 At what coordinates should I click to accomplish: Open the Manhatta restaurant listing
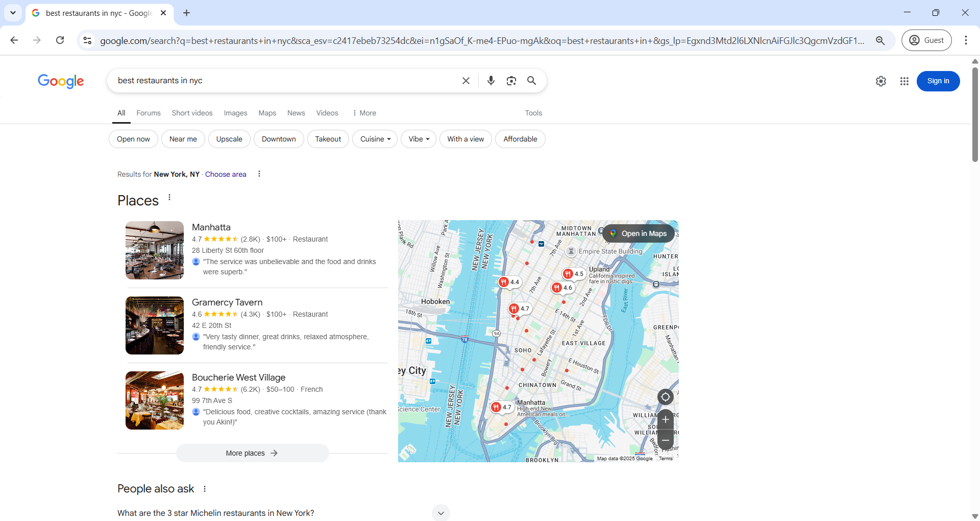pyautogui.click(x=211, y=227)
